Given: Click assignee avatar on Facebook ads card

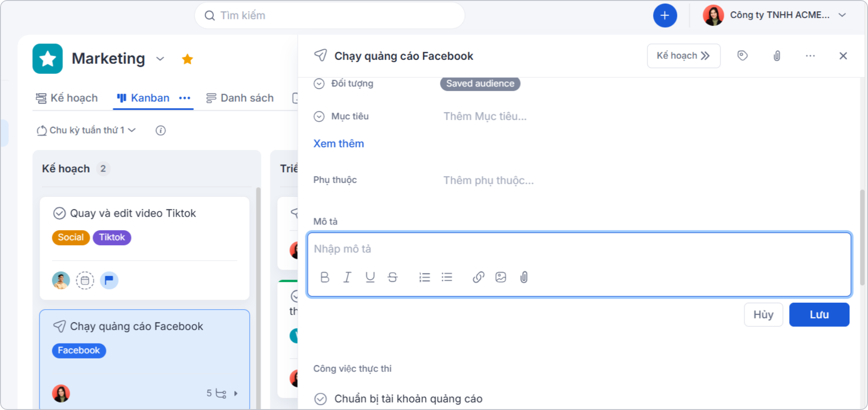Looking at the screenshot, I should pyautogui.click(x=61, y=393).
